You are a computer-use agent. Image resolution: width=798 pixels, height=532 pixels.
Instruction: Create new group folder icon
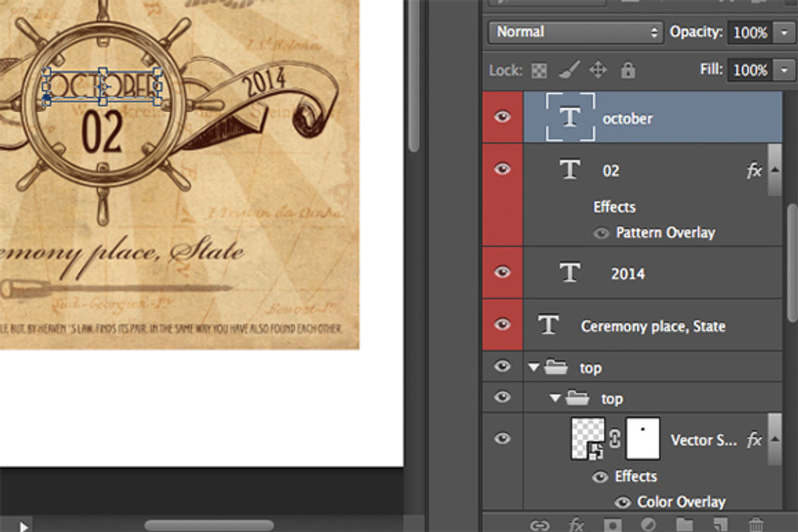[684, 525]
